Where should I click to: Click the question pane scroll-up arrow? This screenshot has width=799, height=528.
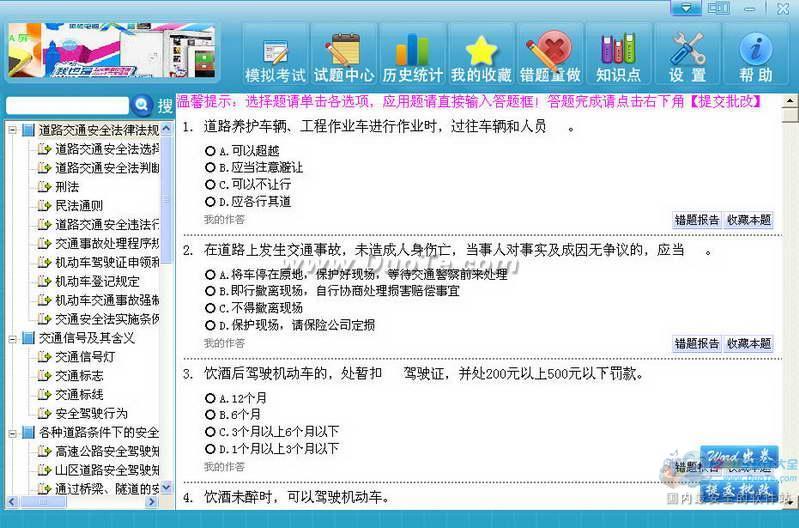pos(790,100)
